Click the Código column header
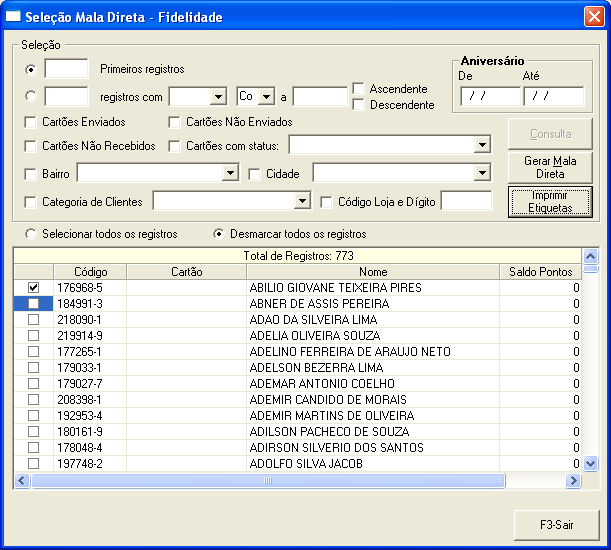The height and width of the screenshot is (550, 611). pyautogui.click(x=90, y=271)
